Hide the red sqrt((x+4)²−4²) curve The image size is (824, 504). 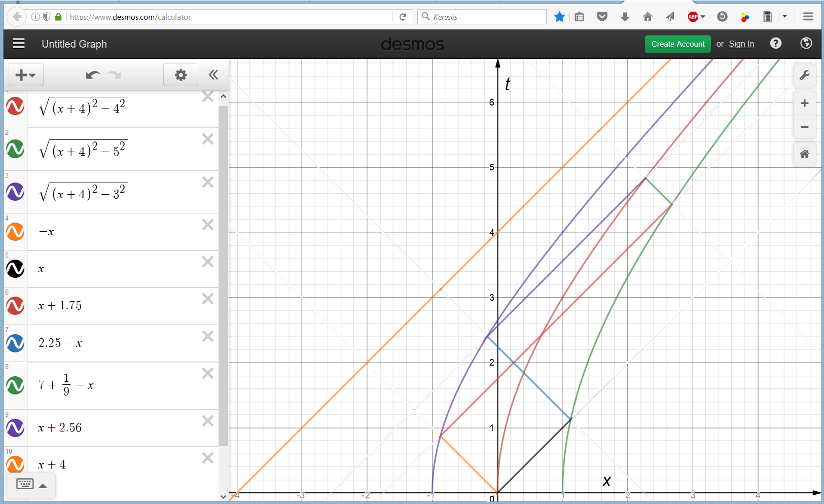[15, 106]
